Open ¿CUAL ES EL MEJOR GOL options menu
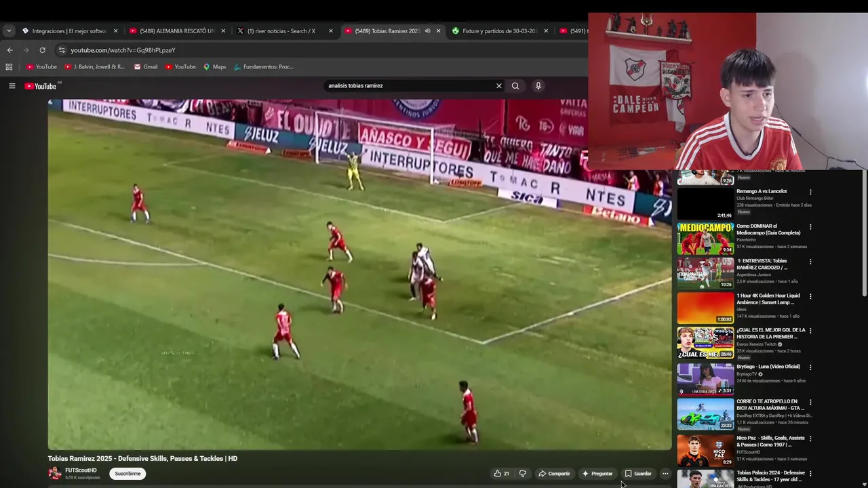868x488 pixels. coord(810,331)
